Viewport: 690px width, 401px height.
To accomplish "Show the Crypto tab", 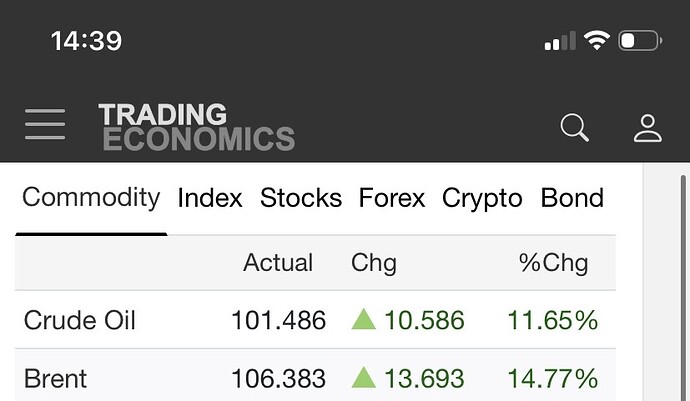I will 482,198.
